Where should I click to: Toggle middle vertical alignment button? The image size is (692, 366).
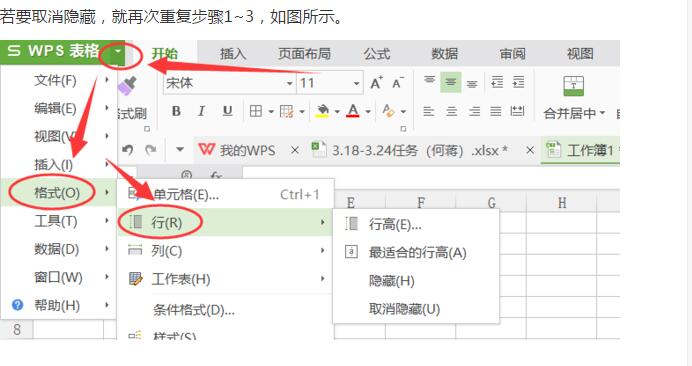(451, 83)
